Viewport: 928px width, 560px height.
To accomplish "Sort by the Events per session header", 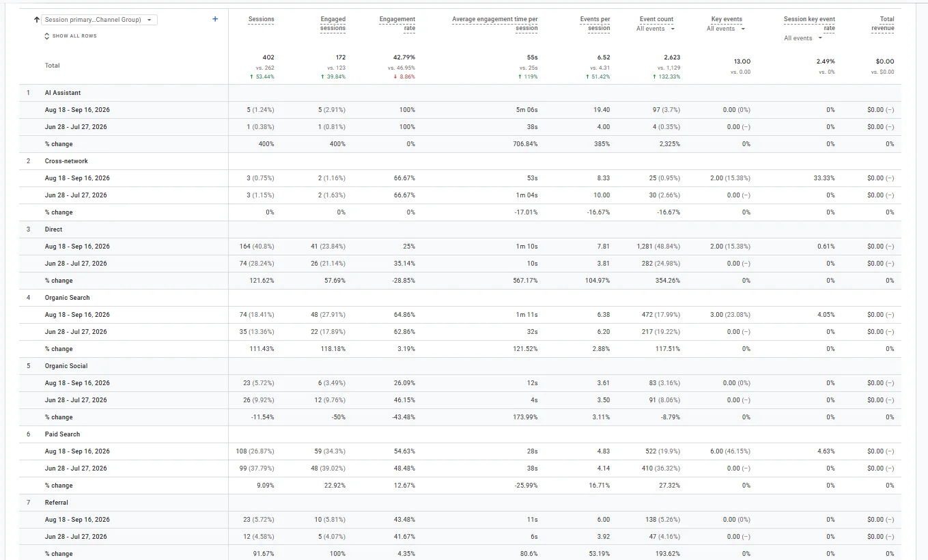I will (595, 24).
